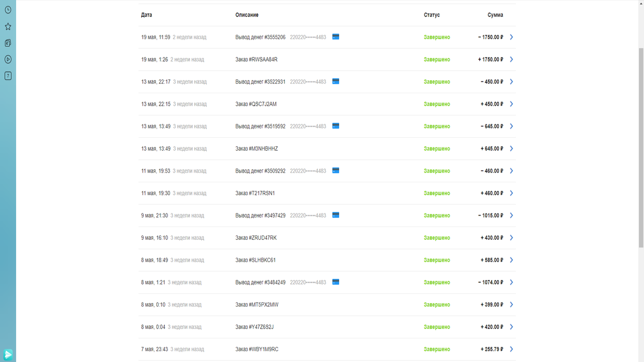Open order Заказ #MT5PX2MW
The image size is (644, 362).
257,305
